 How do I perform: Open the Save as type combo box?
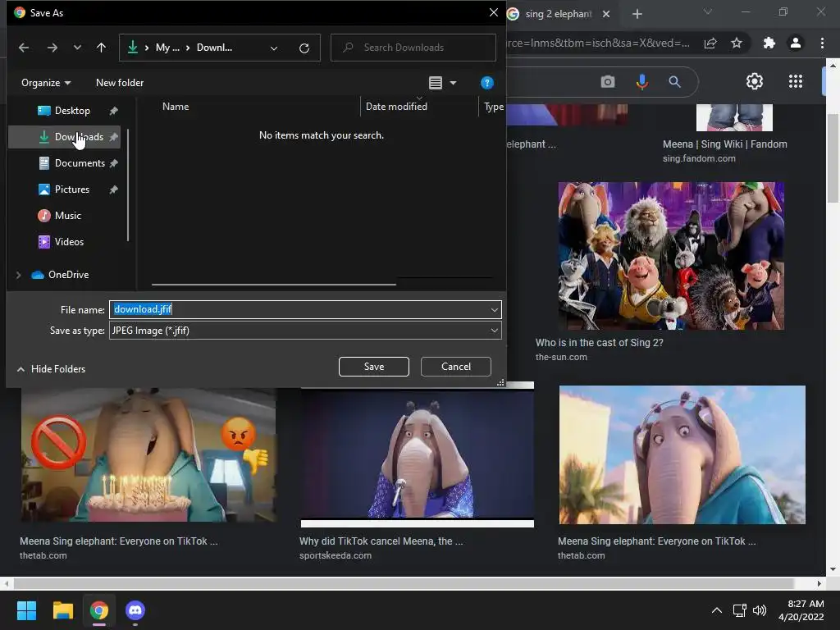pos(305,331)
